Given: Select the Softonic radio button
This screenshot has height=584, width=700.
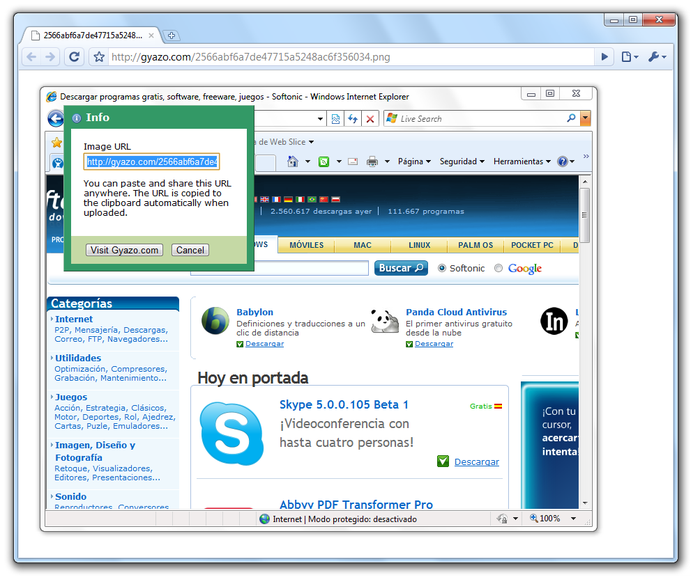Looking at the screenshot, I should [442, 268].
